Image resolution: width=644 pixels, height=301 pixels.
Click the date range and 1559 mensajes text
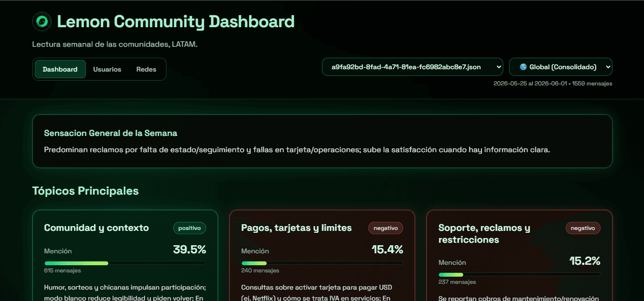pos(553,83)
